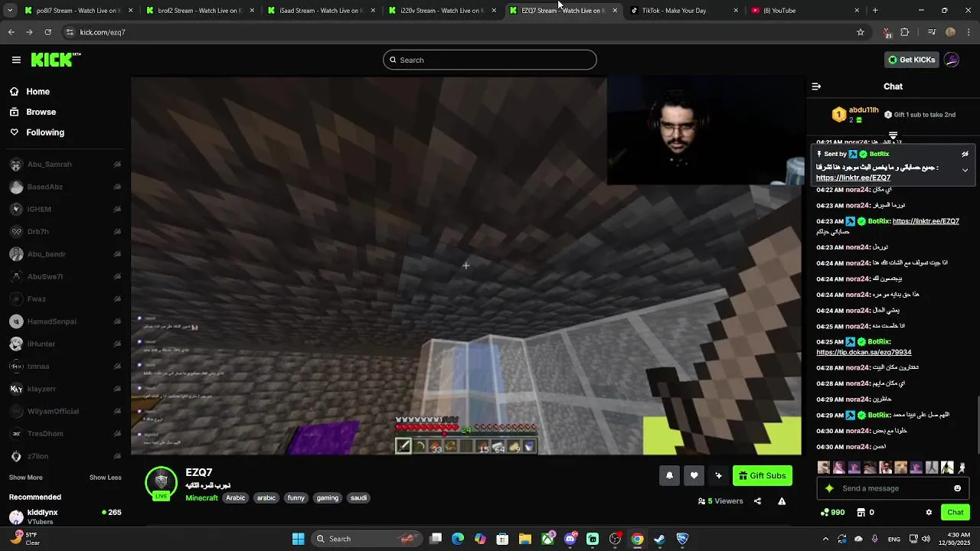The image size is (980, 551).
Task: Click the Gift Subs button
Action: click(762, 476)
